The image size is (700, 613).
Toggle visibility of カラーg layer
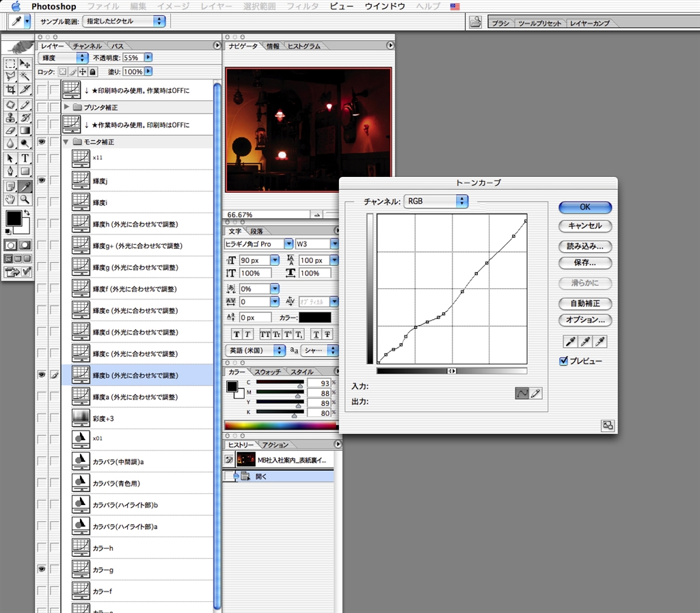42,569
